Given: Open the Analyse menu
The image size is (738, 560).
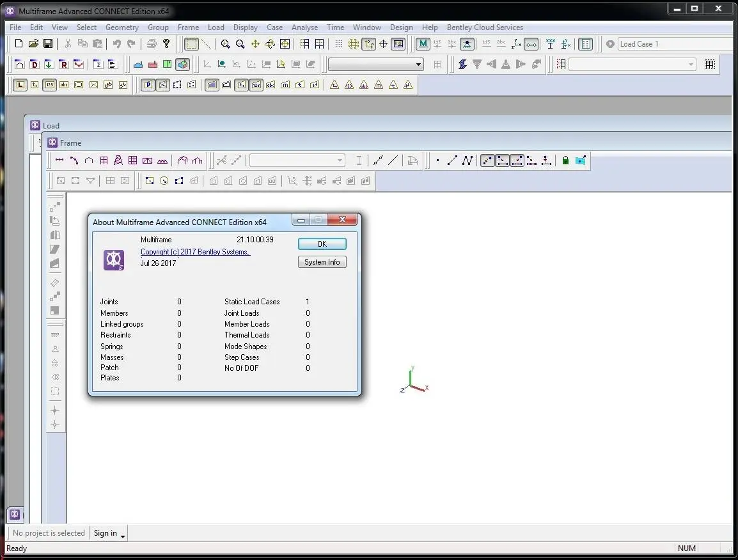Looking at the screenshot, I should pos(304,27).
